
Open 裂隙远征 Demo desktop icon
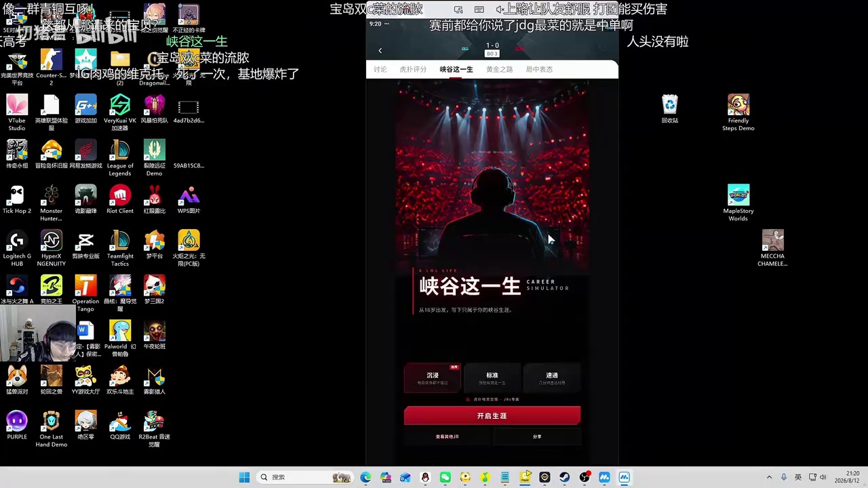tap(154, 158)
